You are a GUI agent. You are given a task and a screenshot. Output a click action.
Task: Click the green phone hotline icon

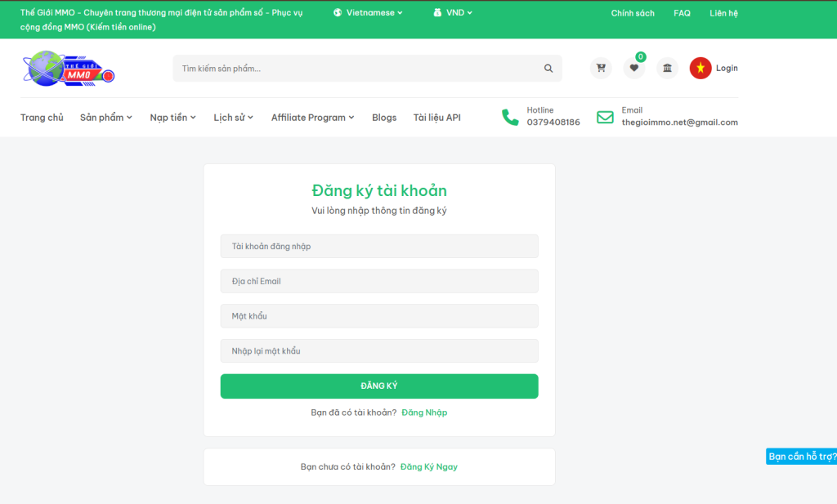click(x=511, y=117)
